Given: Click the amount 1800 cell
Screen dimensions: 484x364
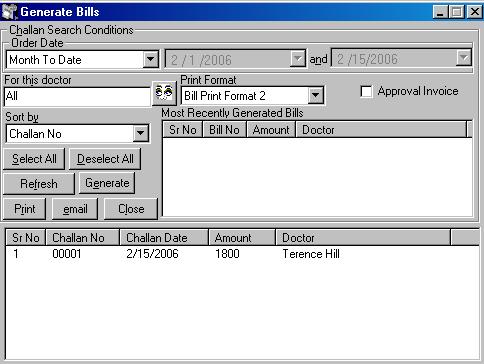Looking at the screenshot, I should (227, 254).
